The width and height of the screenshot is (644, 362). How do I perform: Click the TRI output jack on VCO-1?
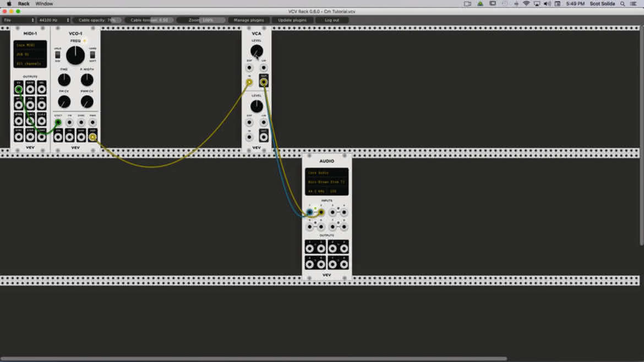point(69,137)
